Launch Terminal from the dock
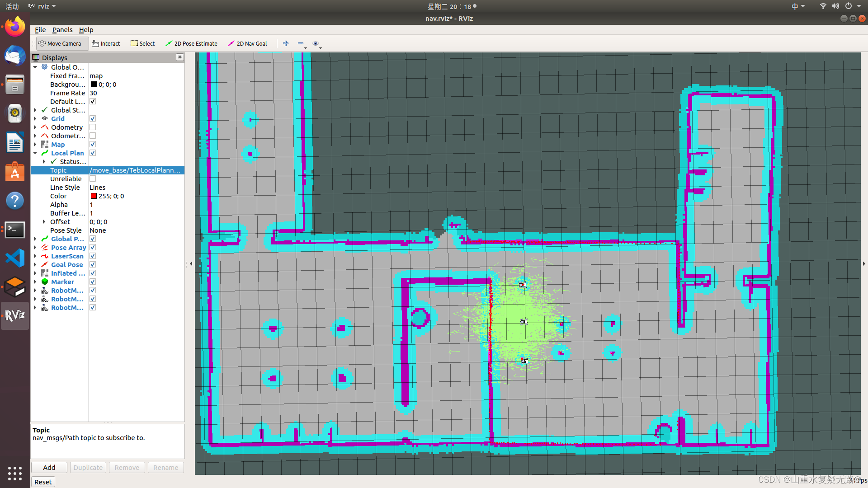868x488 pixels. tap(15, 230)
